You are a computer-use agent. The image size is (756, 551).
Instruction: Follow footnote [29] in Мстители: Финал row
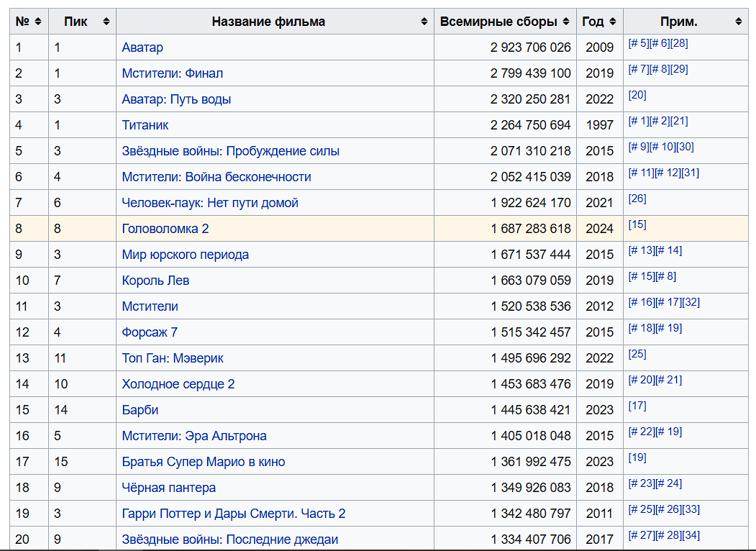679,70
